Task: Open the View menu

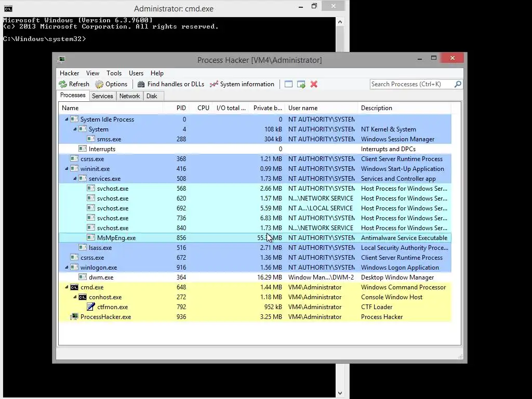Action: tap(92, 73)
